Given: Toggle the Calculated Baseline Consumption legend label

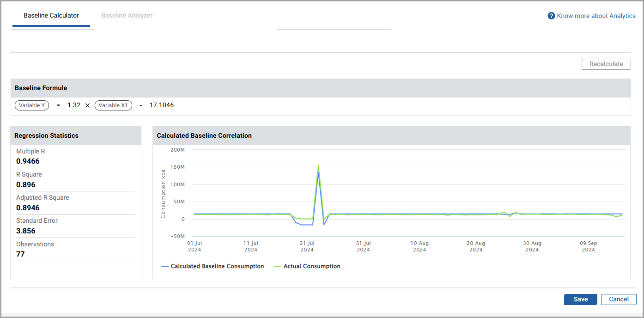Looking at the screenshot, I should tap(217, 266).
